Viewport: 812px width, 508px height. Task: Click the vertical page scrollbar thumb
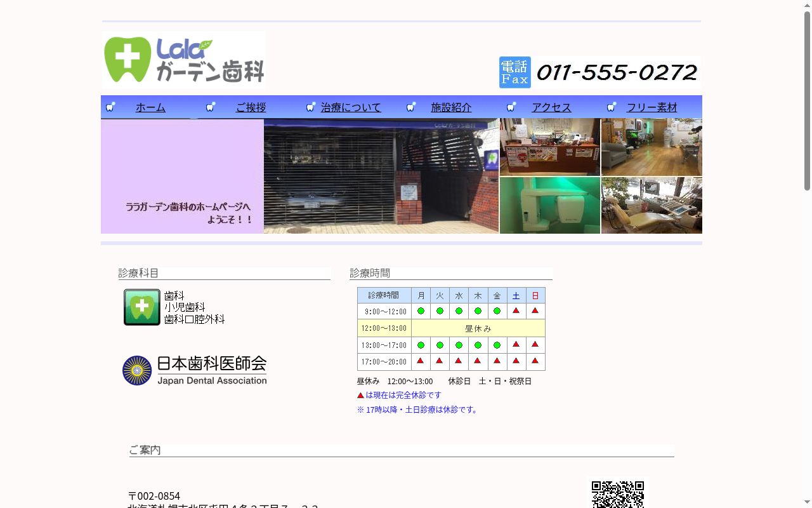click(x=807, y=100)
